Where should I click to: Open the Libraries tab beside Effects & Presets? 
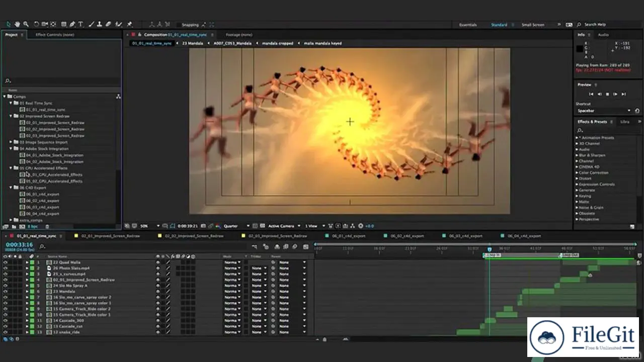(625, 122)
